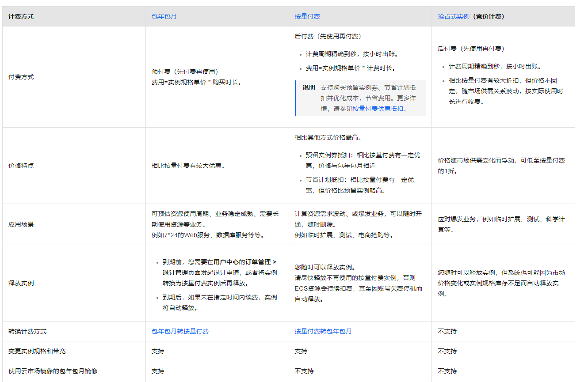Open the 包年包月 header link
The width and height of the screenshot is (588, 382).
pos(164,16)
